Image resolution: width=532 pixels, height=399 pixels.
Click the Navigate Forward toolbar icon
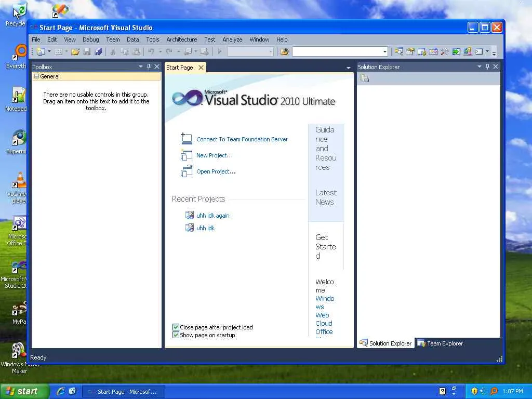tap(204, 51)
